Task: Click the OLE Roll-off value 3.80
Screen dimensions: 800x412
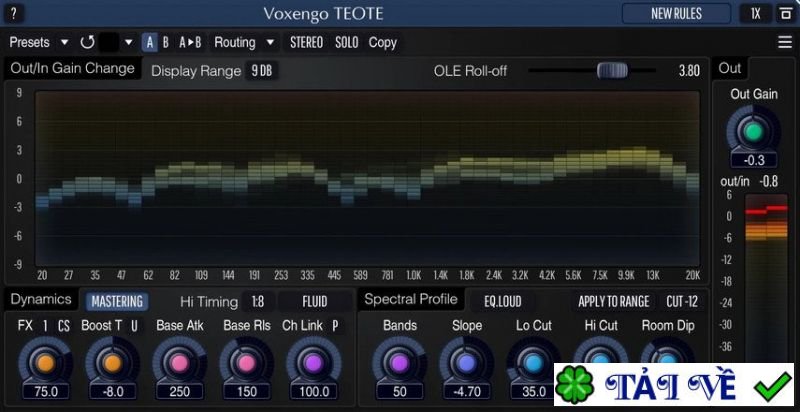Action: (x=689, y=71)
